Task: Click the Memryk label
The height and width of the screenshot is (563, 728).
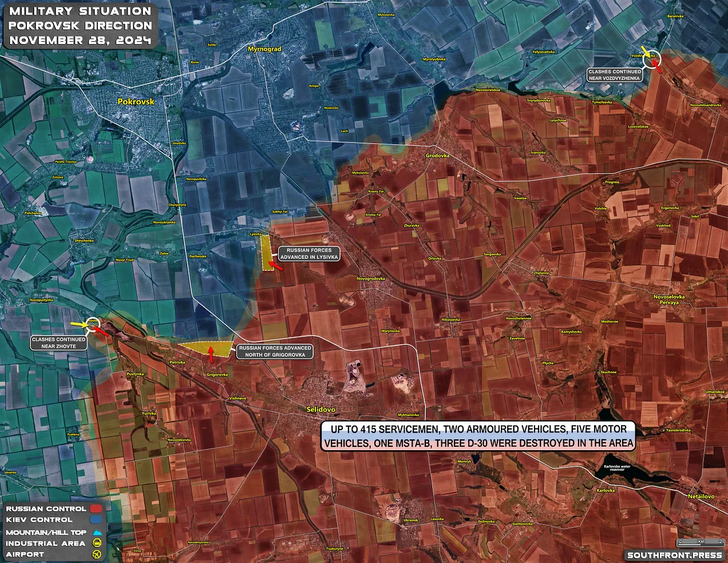Action: point(464,462)
